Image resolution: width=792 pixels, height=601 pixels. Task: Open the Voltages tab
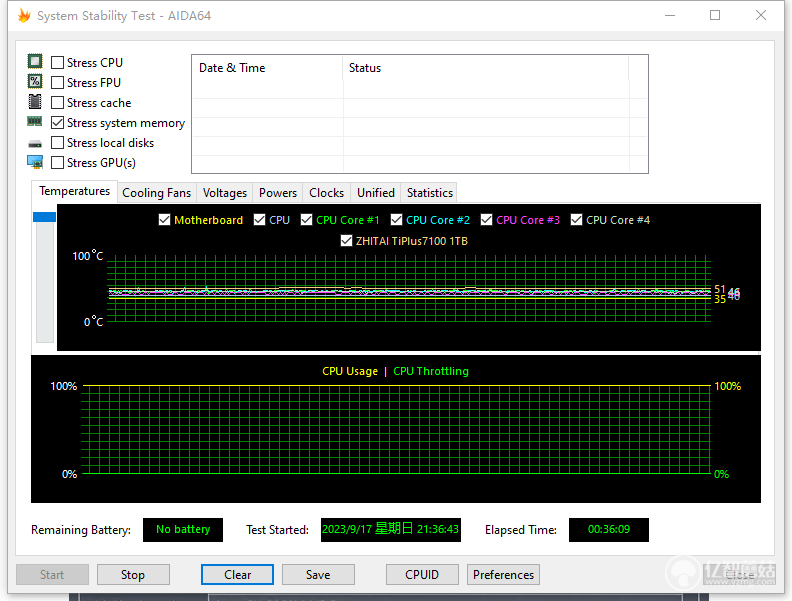click(225, 193)
